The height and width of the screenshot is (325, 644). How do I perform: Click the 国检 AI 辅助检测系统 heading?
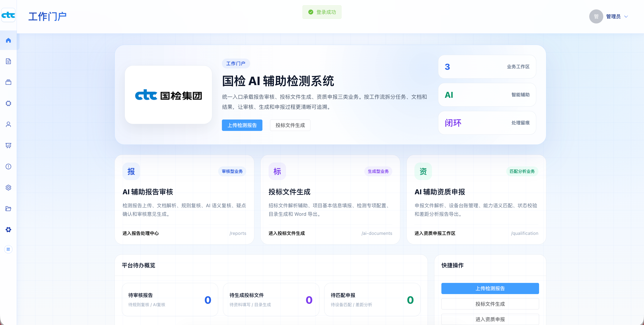(278, 81)
